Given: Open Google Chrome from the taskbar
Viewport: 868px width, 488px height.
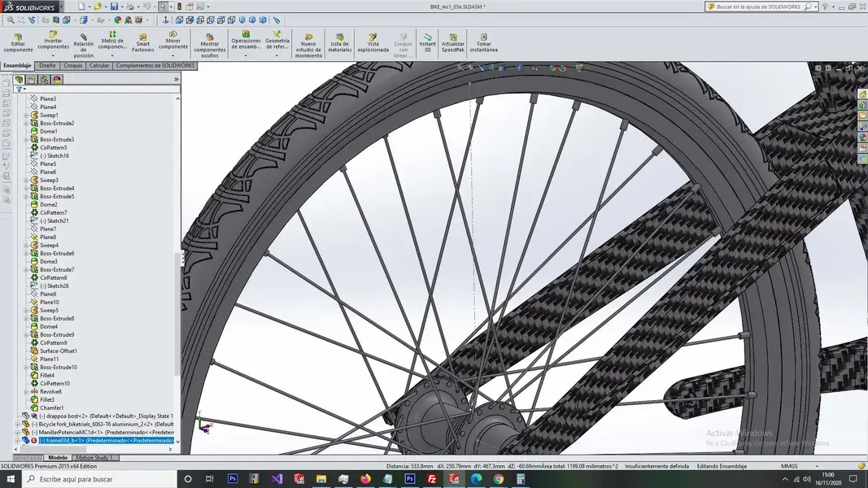Looking at the screenshot, I should 498,479.
